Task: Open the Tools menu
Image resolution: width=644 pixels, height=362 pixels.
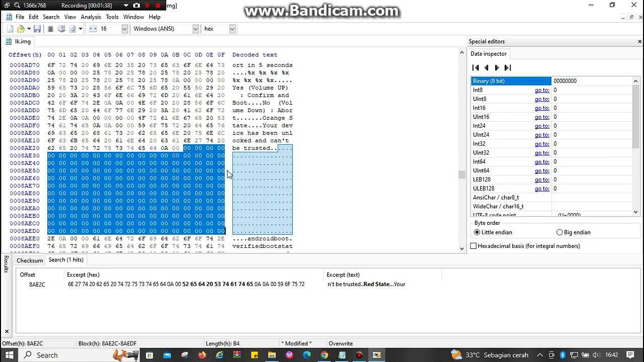Action: pos(112,17)
